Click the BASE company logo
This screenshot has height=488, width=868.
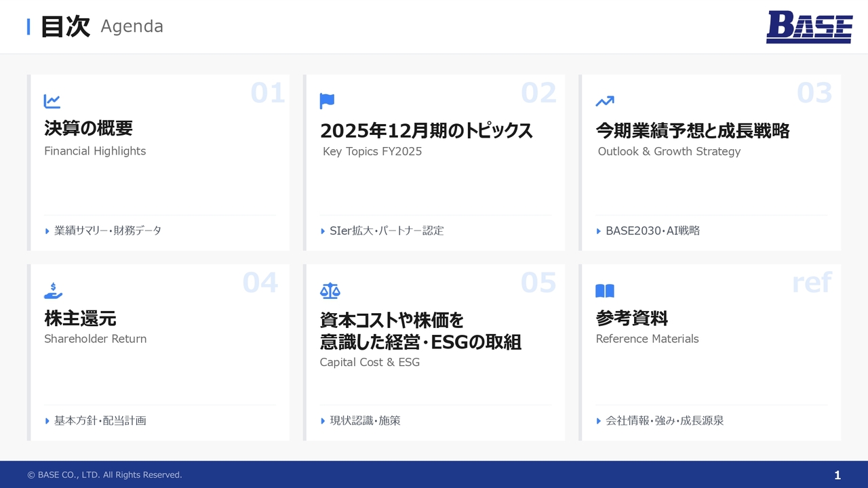click(x=810, y=28)
